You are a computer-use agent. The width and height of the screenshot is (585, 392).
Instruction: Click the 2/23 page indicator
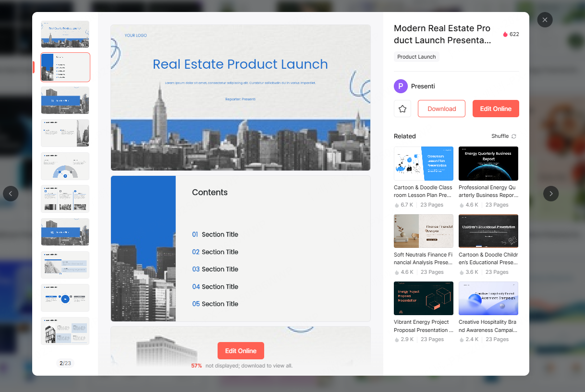[65, 363]
